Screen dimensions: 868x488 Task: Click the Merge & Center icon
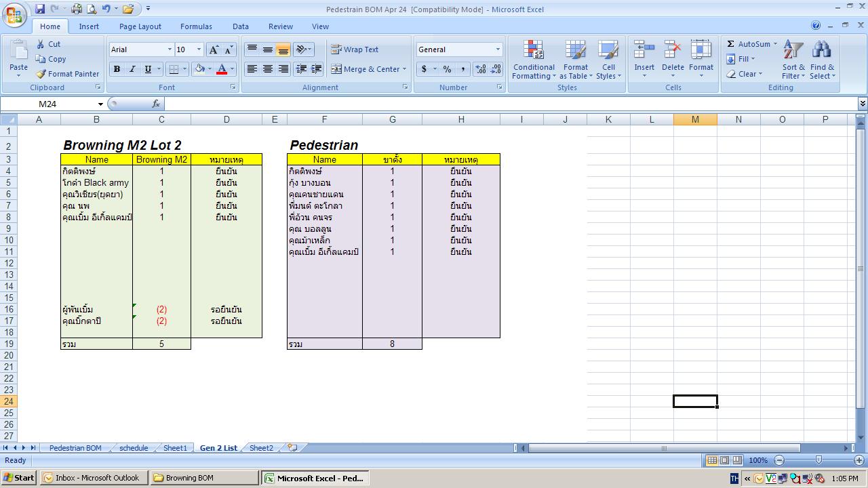click(336, 69)
